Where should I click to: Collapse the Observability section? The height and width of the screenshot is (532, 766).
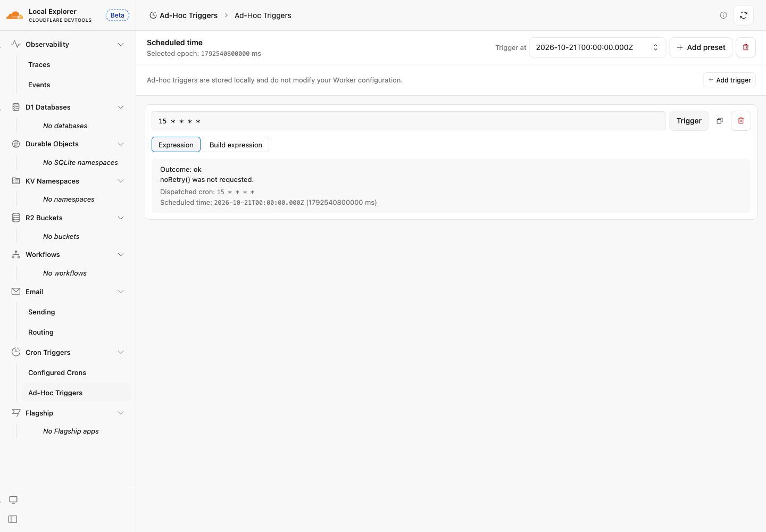pyautogui.click(x=121, y=44)
